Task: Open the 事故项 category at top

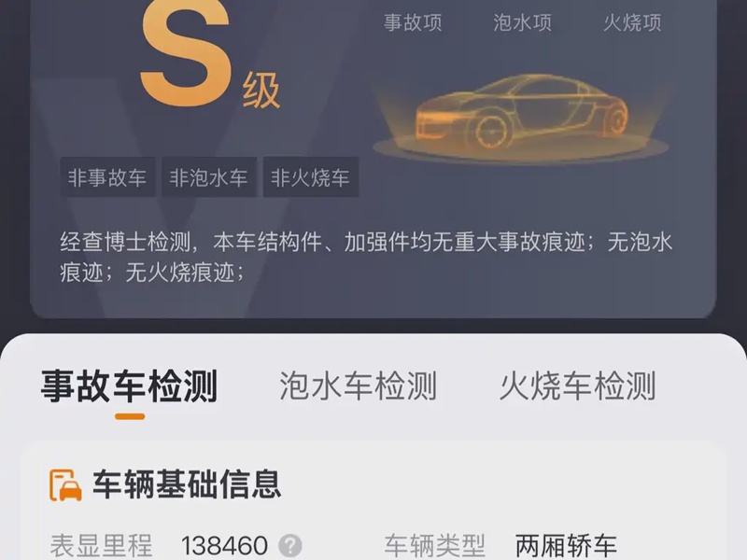Action: click(413, 22)
